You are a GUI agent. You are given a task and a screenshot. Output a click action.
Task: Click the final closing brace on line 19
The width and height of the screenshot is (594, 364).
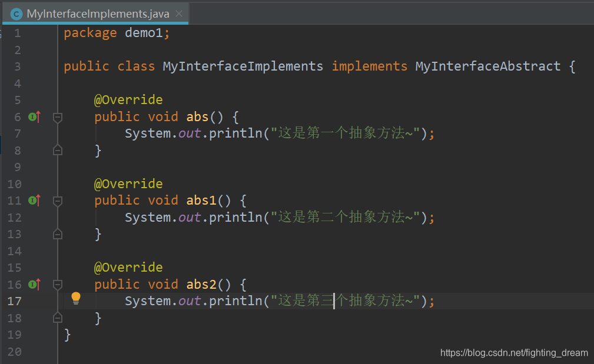pyautogui.click(x=68, y=335)
